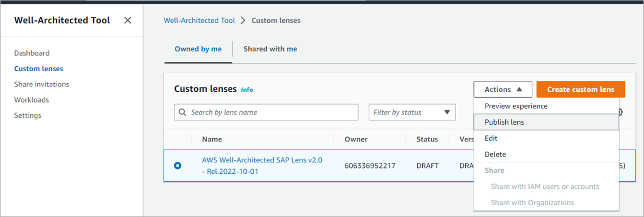
Task: Select Preview experience menu option
Action: coord(516,106)
